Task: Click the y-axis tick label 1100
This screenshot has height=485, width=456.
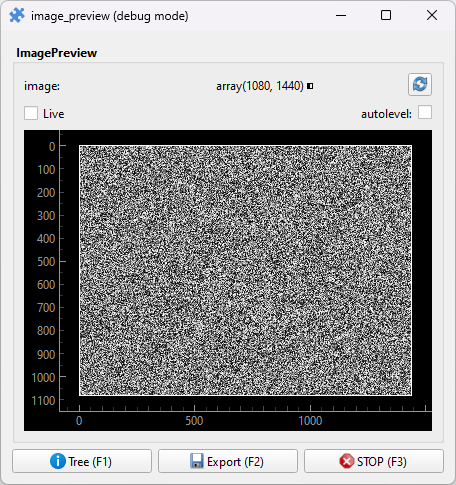Action: coord(43,400)
